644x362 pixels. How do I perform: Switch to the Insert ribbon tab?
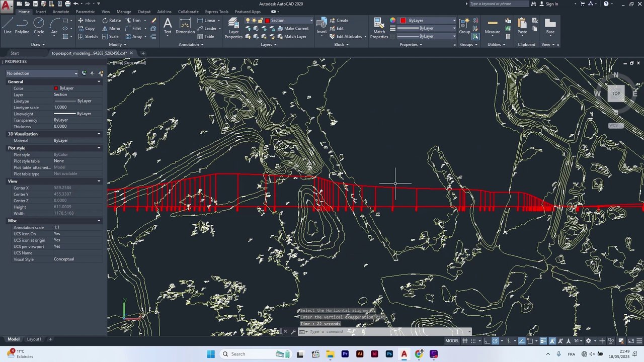[41, 12]
